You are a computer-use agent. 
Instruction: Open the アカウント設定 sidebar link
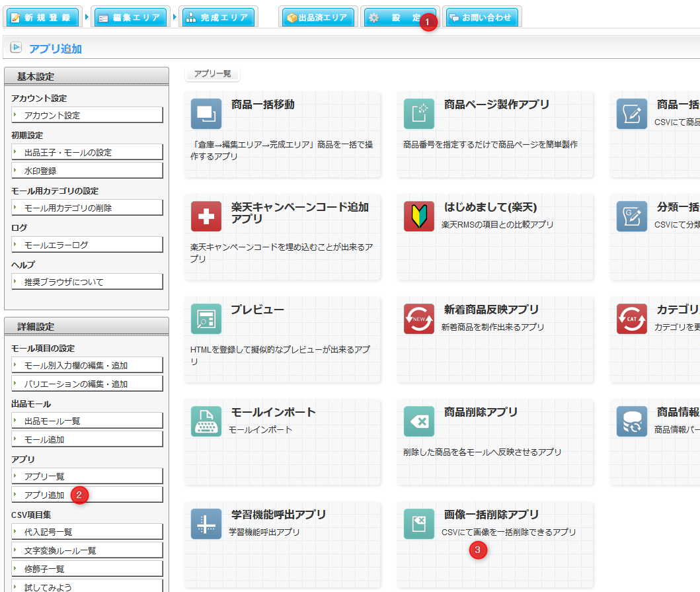(x=87, y=115)
